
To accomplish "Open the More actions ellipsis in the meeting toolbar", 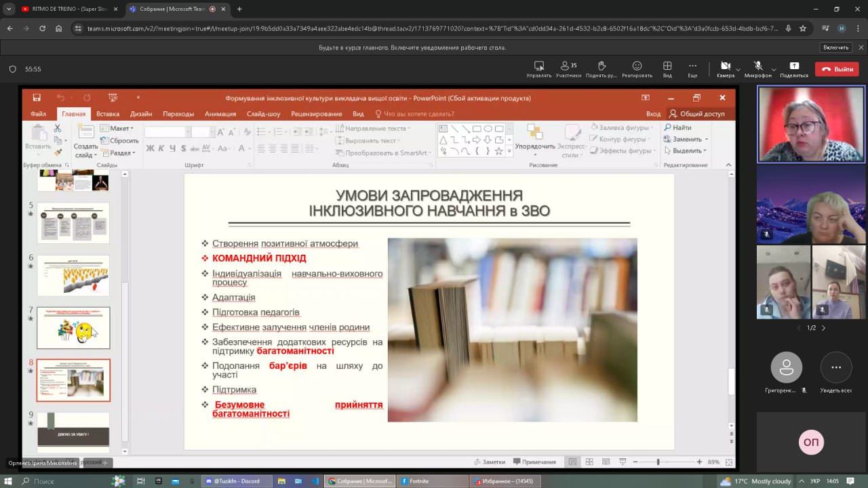I will coord(692,66).
